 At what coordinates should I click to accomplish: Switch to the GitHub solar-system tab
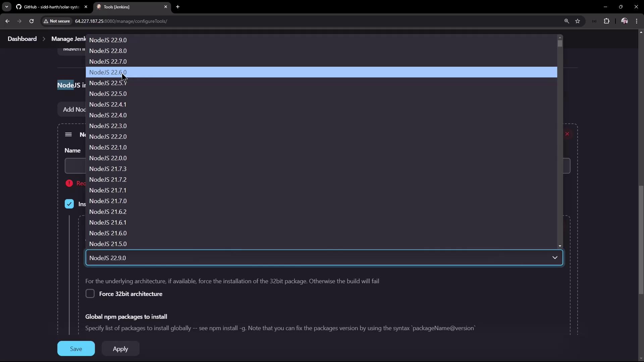[50, 7]
